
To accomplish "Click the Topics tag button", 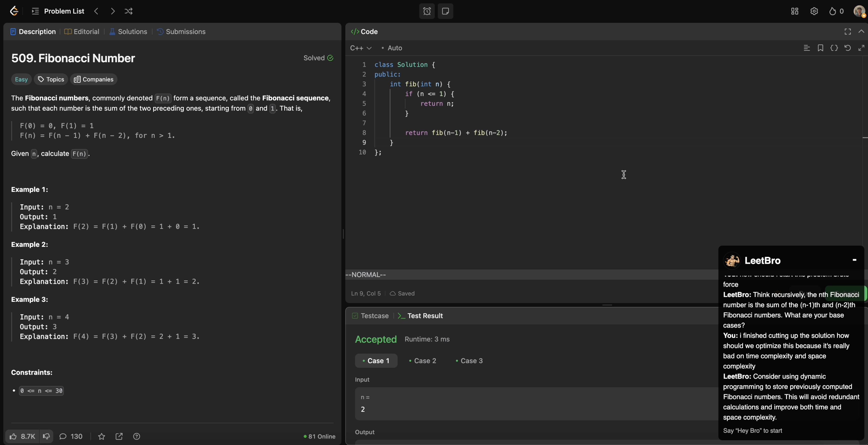I will tap(51, 79).
